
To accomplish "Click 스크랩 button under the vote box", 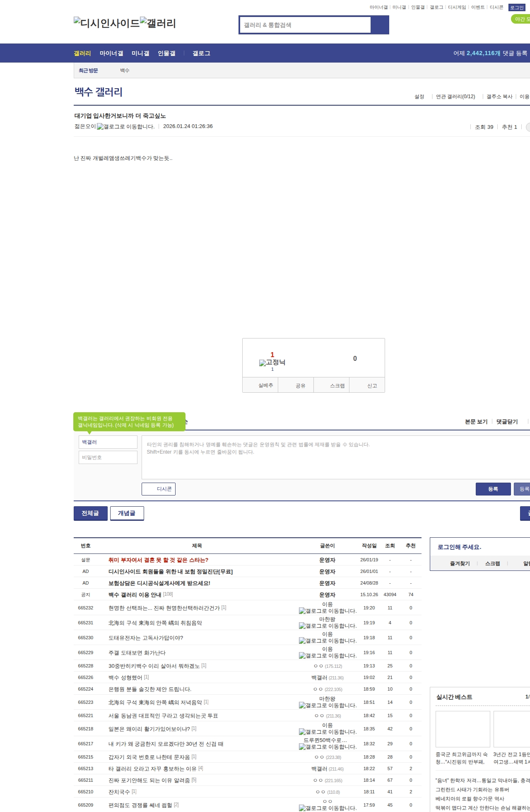I will [332, 385].
